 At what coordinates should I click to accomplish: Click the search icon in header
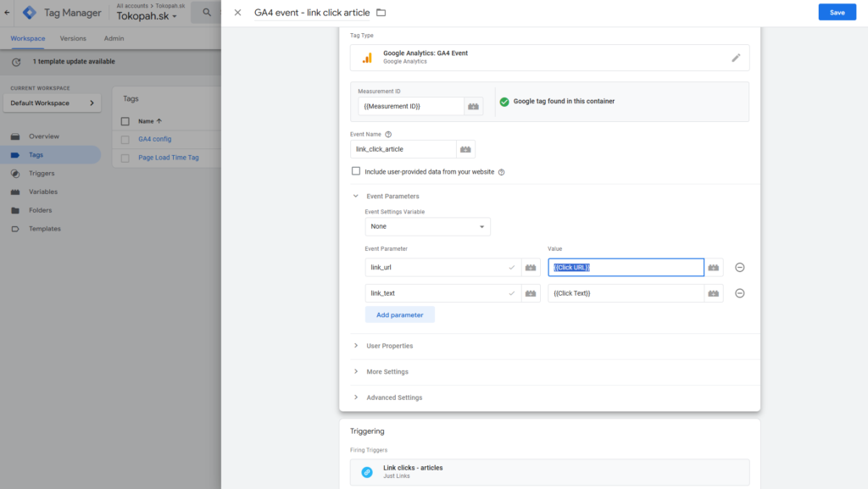[x=207, y=12]
